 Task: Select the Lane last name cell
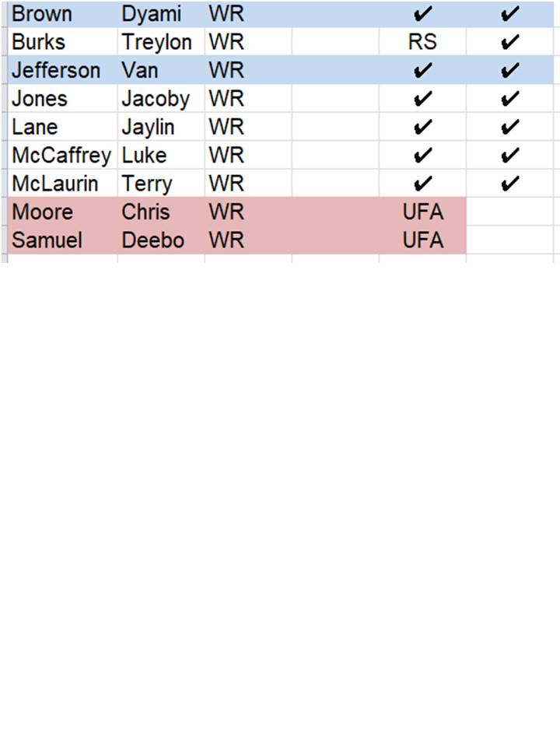pyautogui.click(x=35, y=127)
